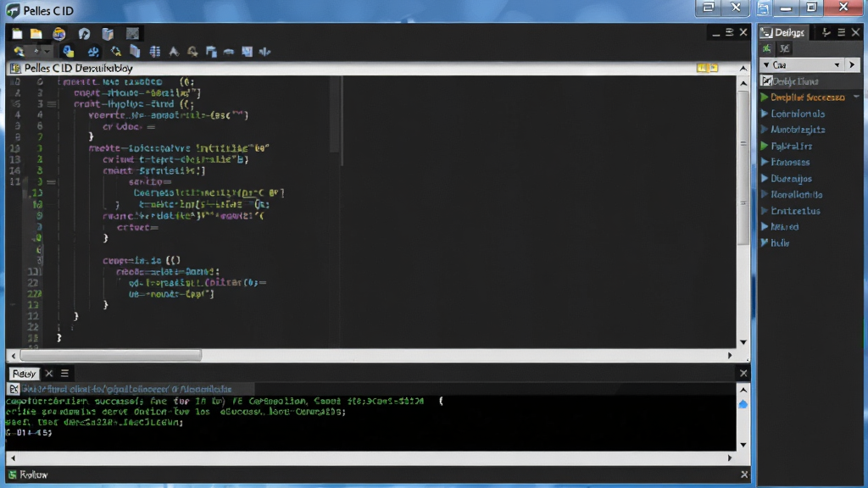Viewport: 868px width, 488px height.
Task: Click the magnifier toolbar icon
Action: pos(115,52)
